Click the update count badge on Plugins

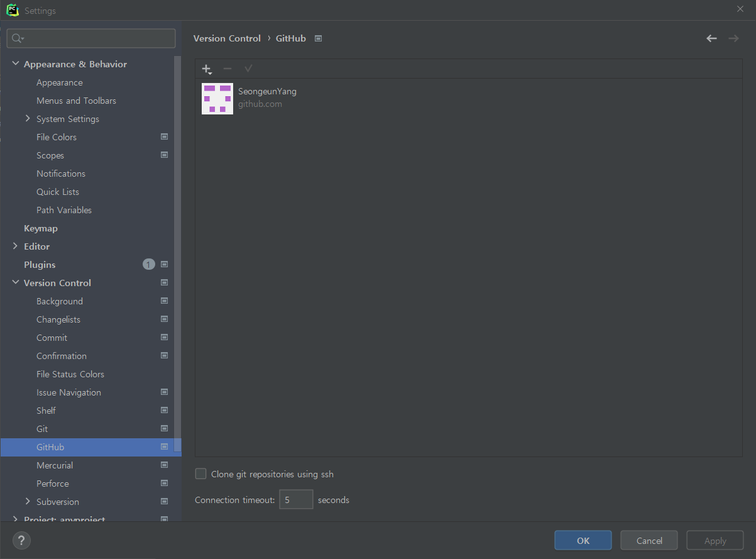(148, 265)
